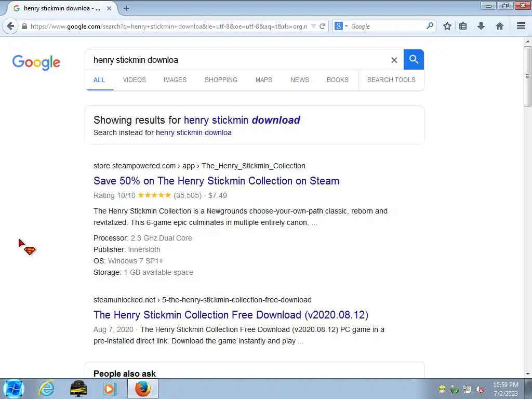This screenshot has height=399, width=532.
Task: Go to Firefox home page icon
Action: 499,26
